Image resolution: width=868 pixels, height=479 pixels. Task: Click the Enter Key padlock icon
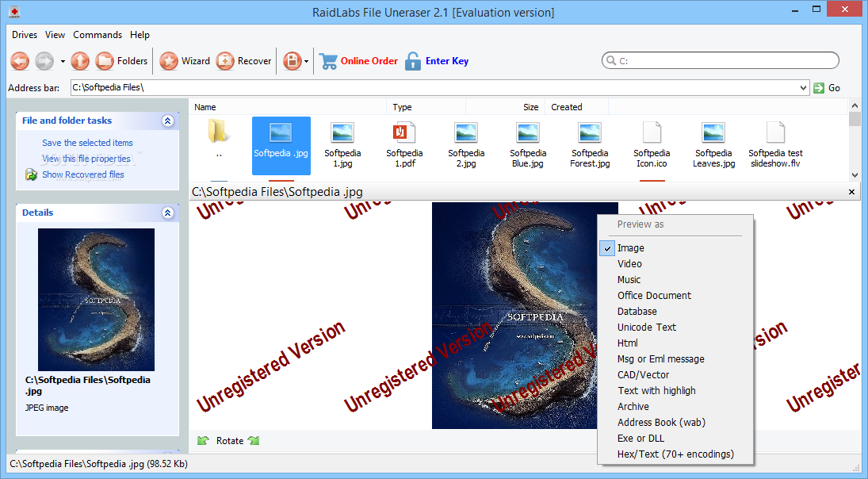tap(413, 61)
